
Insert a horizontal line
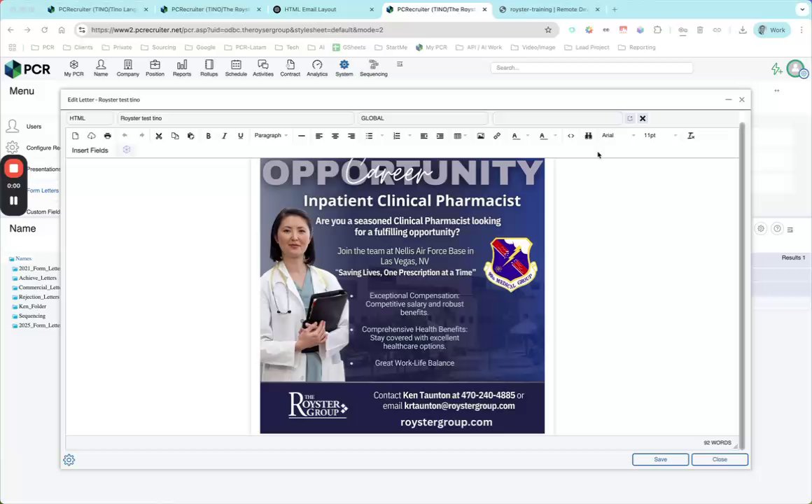point(302,136)
